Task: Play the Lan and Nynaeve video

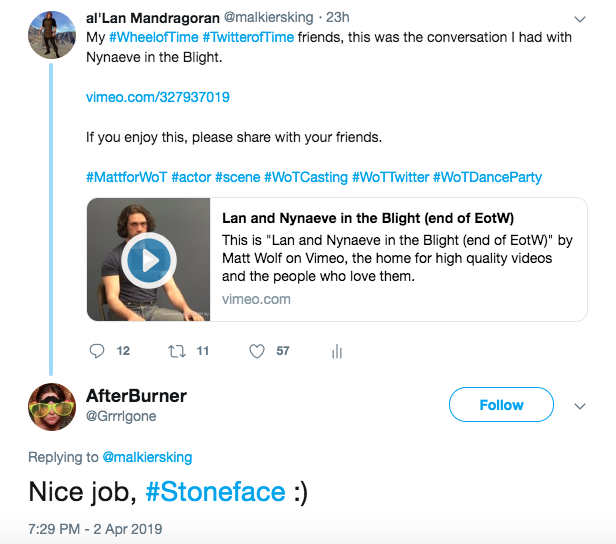Action: click(148, 260)
